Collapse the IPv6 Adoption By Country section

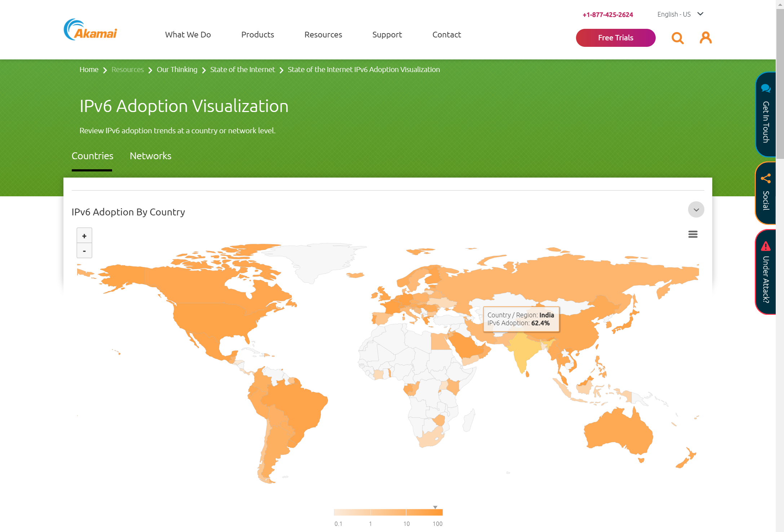696,210
